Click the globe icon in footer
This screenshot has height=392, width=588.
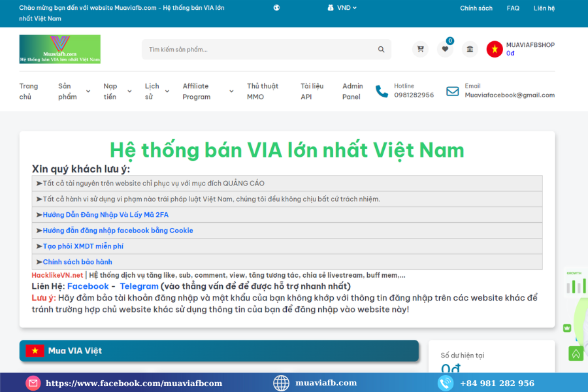281,383
